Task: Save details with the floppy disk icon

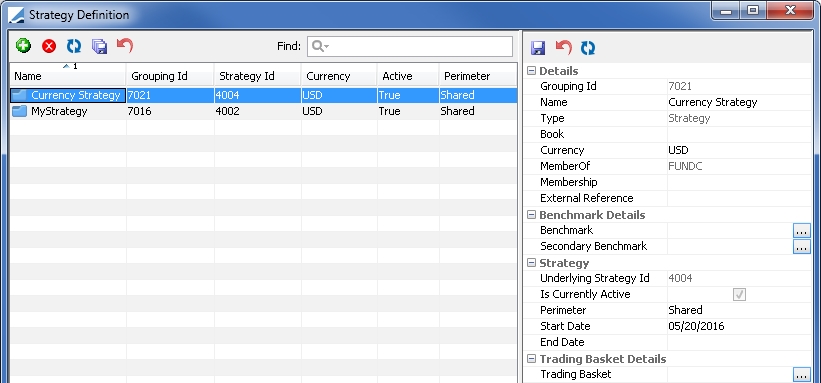Action: tap(538, 48)
